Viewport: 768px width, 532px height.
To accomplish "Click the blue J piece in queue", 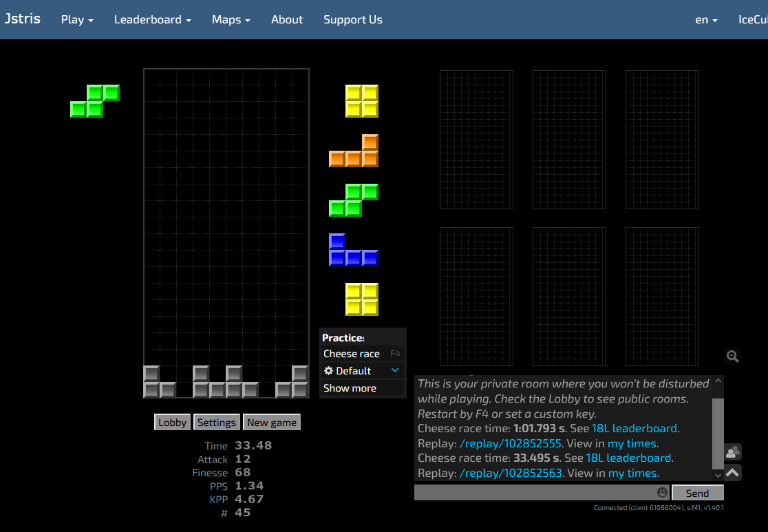I will tap(353, 251).
